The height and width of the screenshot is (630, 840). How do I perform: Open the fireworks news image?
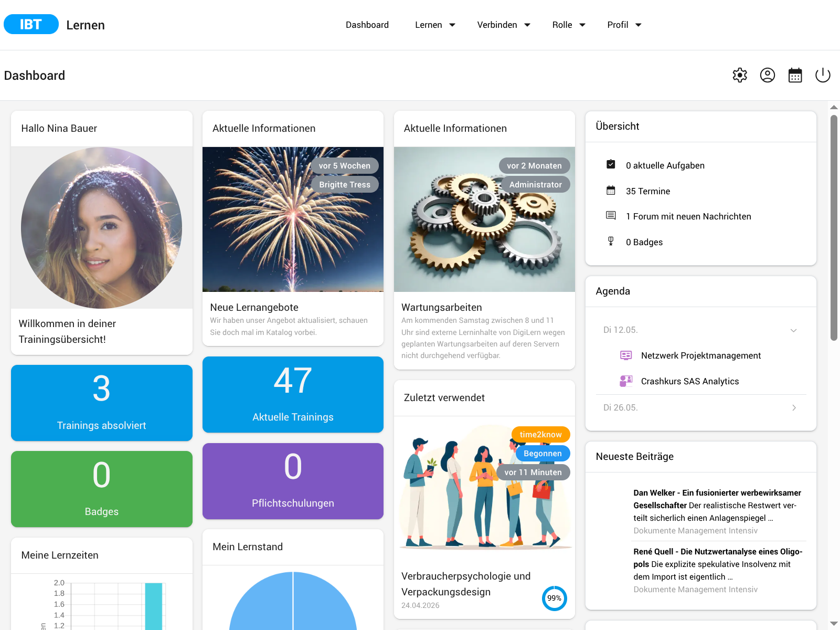293,219
